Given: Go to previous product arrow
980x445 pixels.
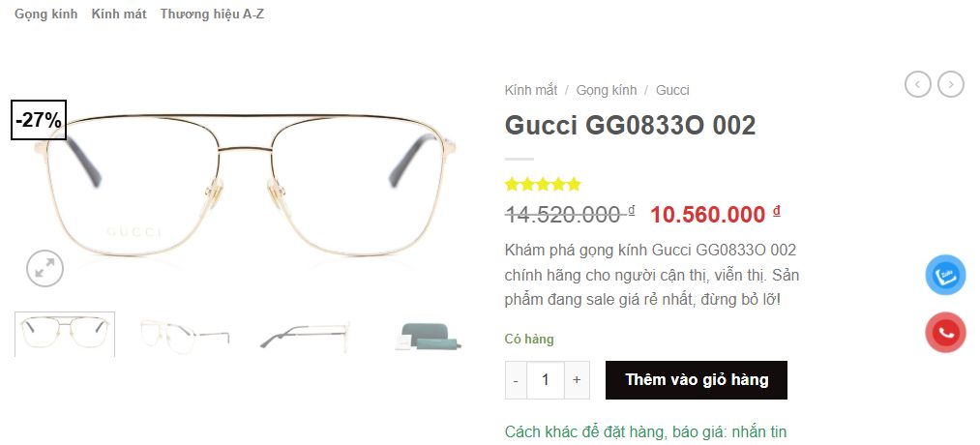Looking at the screenshot, I should coord(917,84).
